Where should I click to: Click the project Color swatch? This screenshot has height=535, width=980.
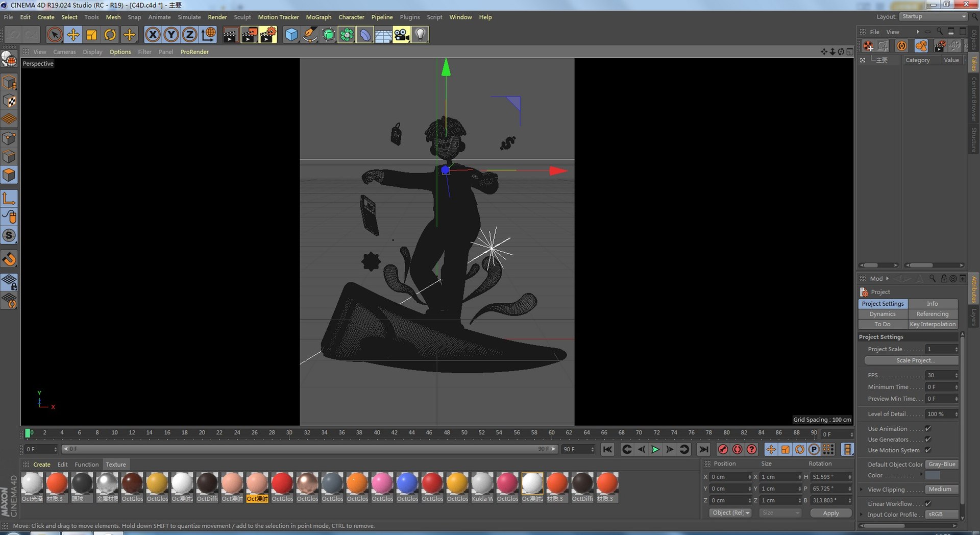tap(933, 475)
